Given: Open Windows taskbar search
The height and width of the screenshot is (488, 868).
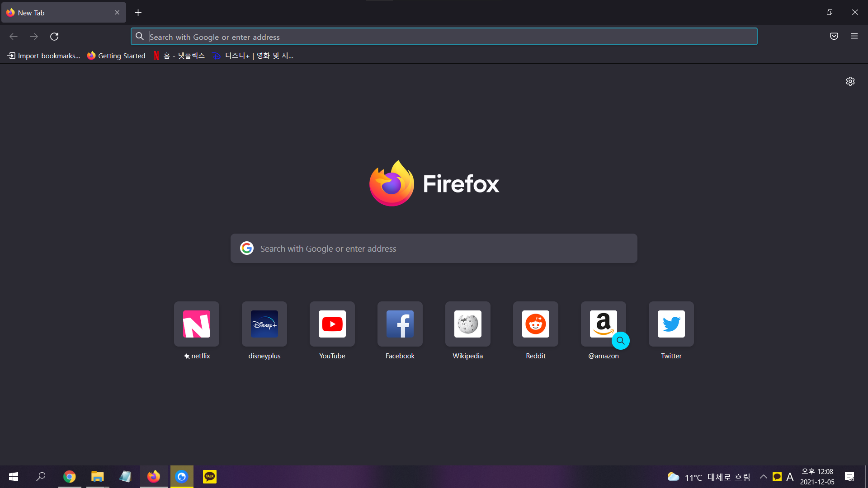Looking at the screenshot, I should (x=41, y=477).
